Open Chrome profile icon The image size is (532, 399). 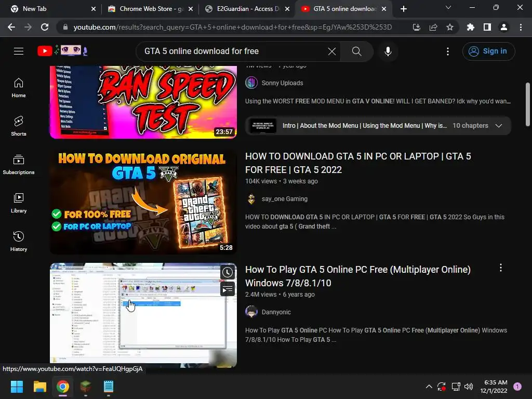(x=504, y=27)
